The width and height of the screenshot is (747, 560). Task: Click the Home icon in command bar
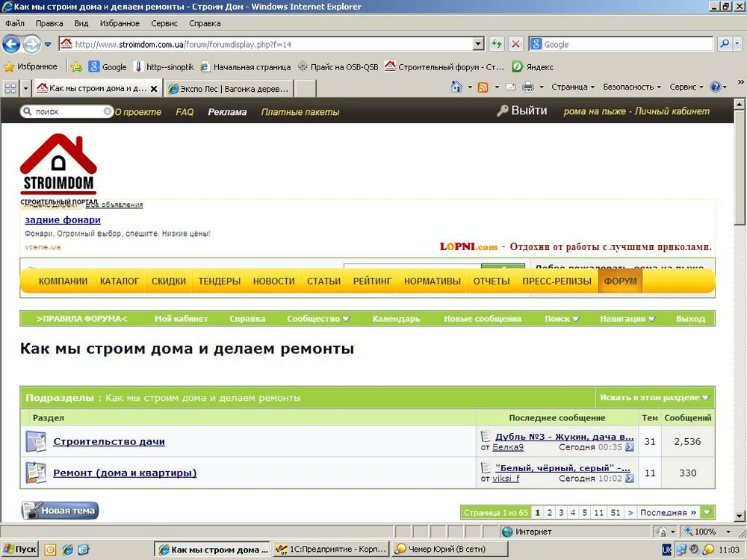(x=456, y=87)
